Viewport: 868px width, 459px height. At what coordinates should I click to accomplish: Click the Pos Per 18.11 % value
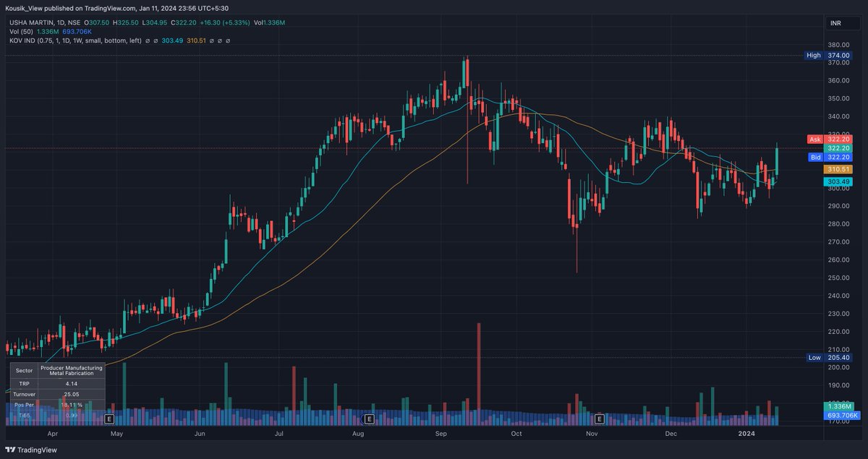click(x=71, y=405)
